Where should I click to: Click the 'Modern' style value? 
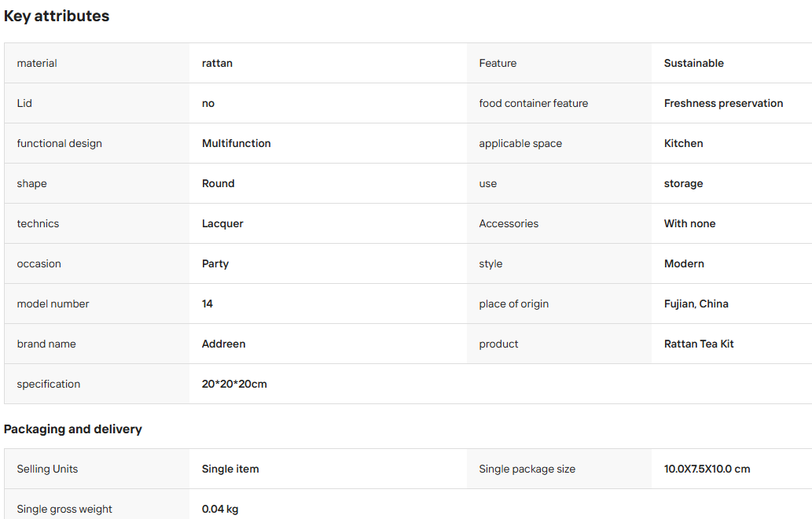tap(684, 263)
